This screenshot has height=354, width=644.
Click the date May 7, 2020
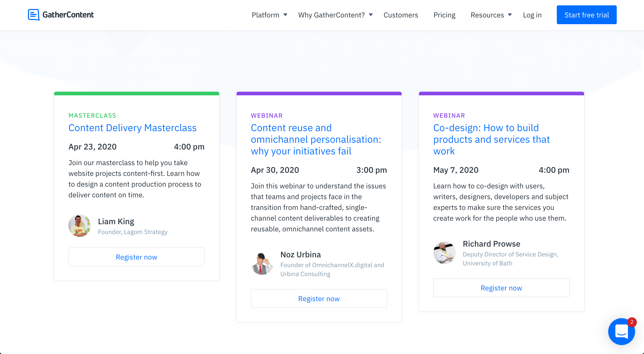[456, 170]
